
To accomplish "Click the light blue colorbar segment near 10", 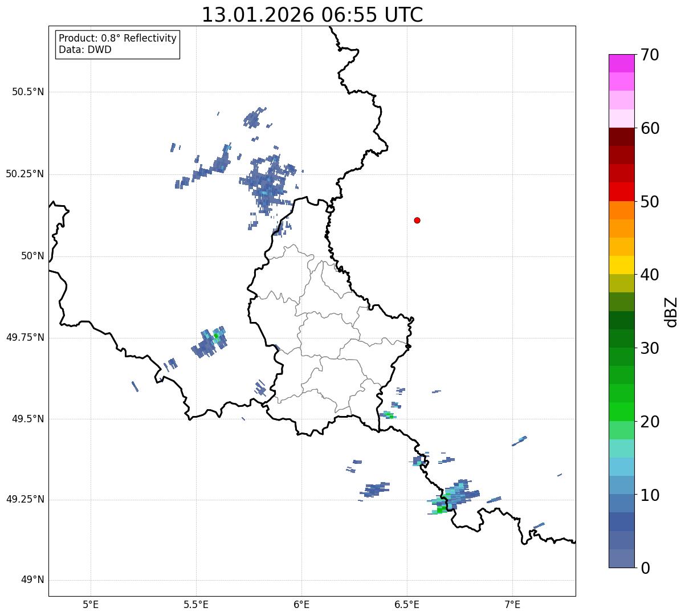I will point(622,485).
